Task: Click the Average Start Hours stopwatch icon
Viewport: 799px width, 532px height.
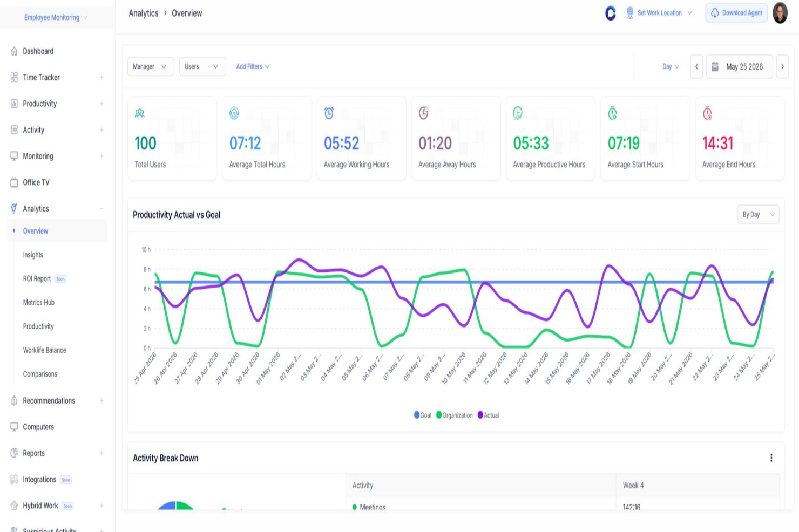Action: pos(613,113)
